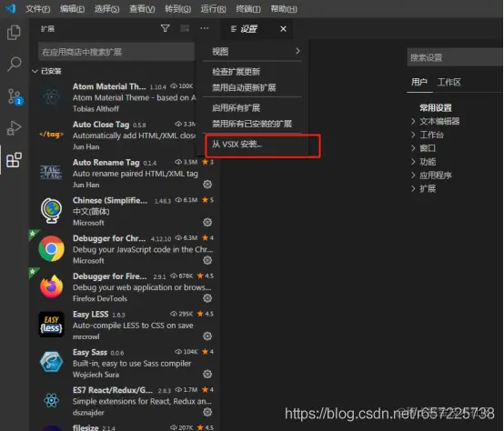Expand 窗口 settings category
504x431 pixels.
(413, 148)
